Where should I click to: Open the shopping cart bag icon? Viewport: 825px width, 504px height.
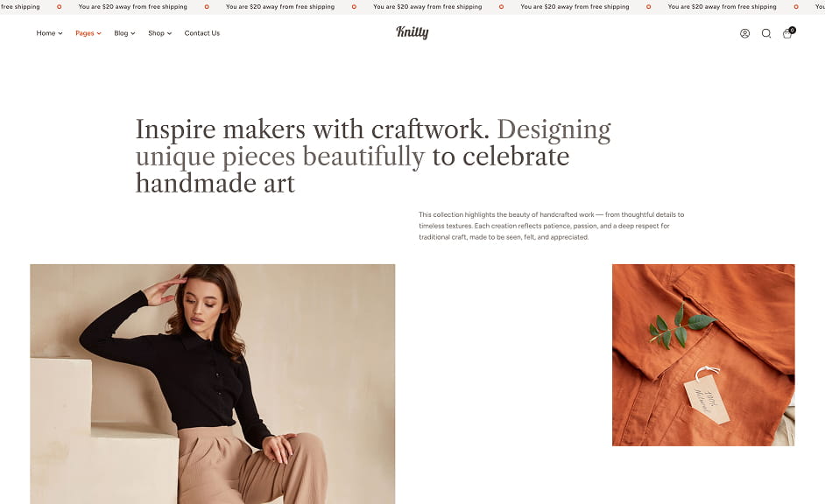point(786,34)
